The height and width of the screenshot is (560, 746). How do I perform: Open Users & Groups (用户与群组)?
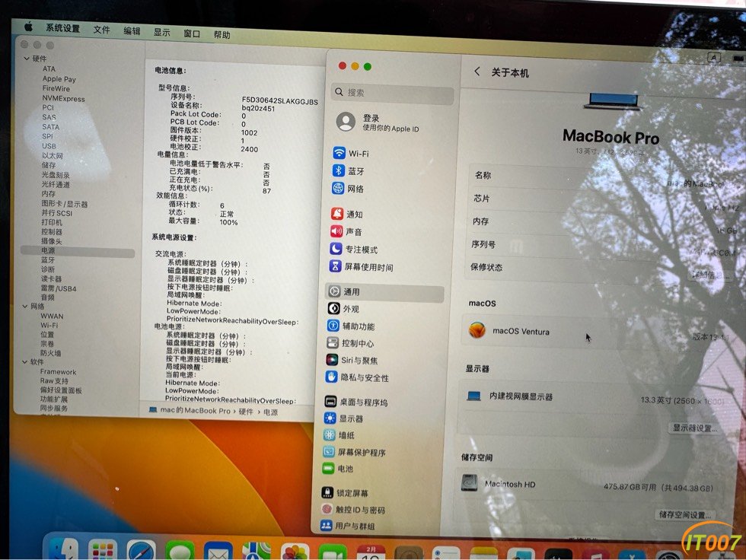[348, 526]
